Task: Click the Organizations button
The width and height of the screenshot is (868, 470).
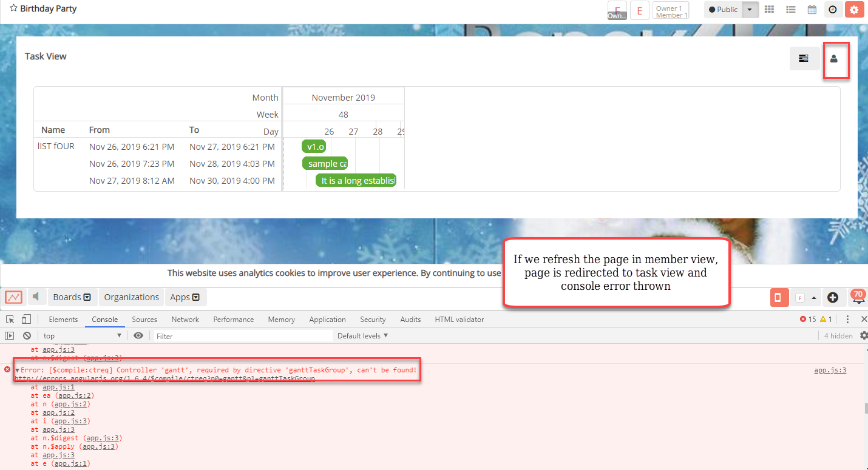Action: click(x=131, y=297)
